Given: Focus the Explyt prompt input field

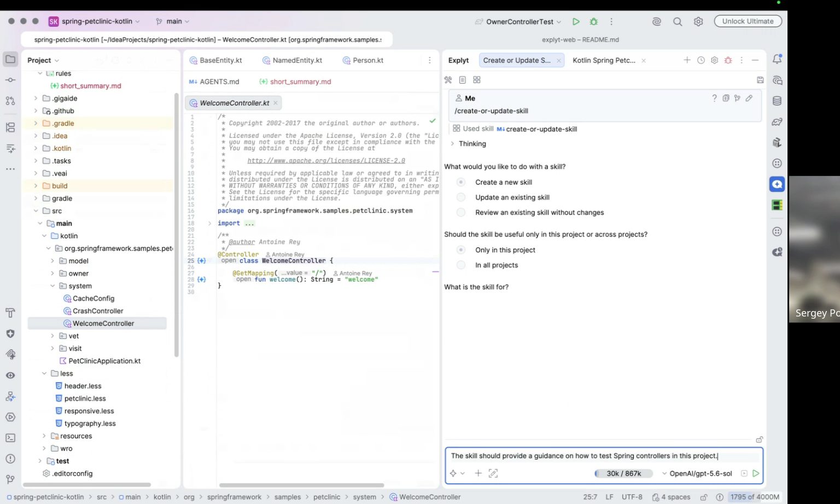Looking at the screenshot, I should coord(604,456).
